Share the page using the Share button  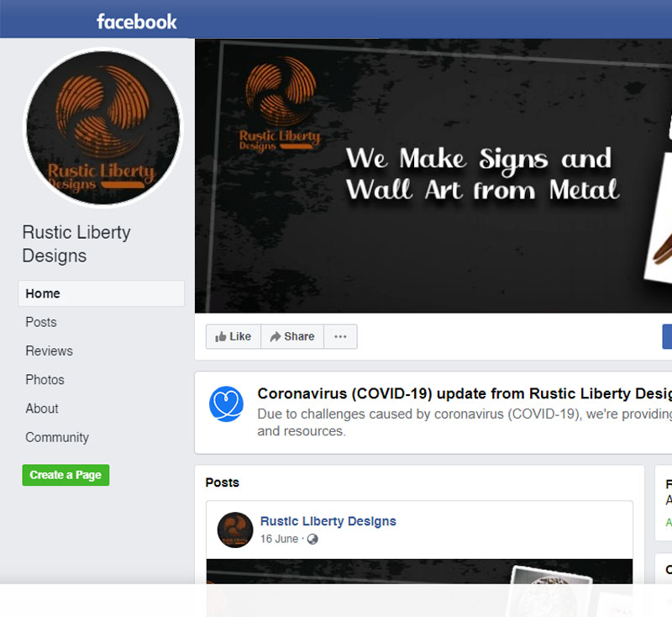point(291,336)
